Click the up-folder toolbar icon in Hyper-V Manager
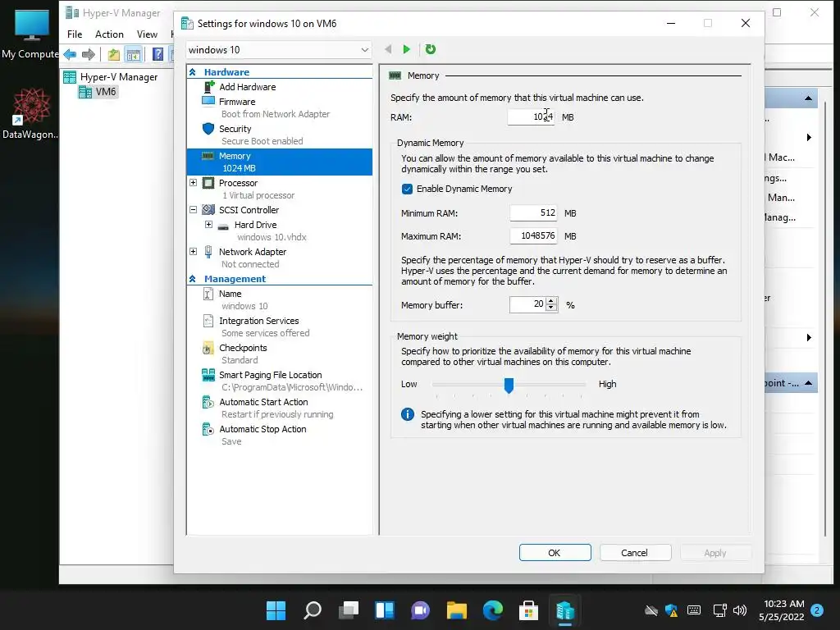840x630 pixels. click(x=113, y=54)
